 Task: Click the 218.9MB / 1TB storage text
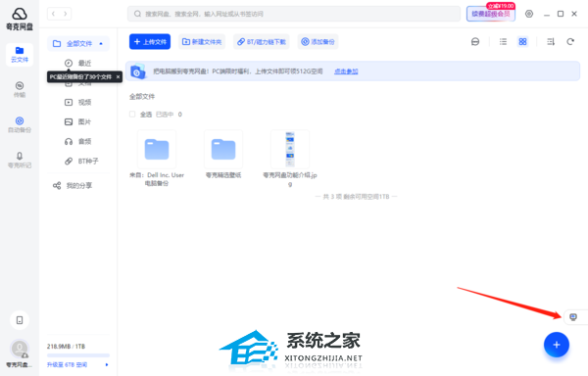click(x=66, y=347)
